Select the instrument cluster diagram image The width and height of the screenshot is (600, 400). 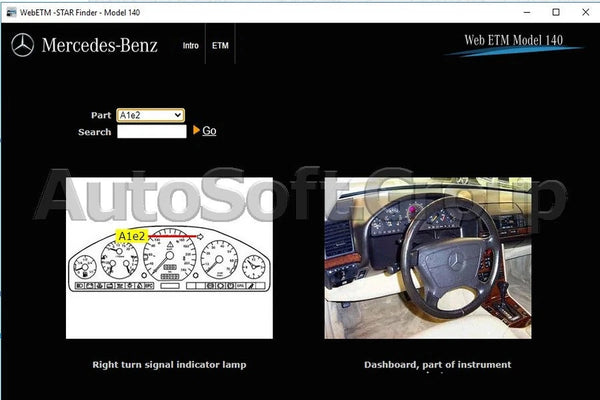click(x=168, y=258)
